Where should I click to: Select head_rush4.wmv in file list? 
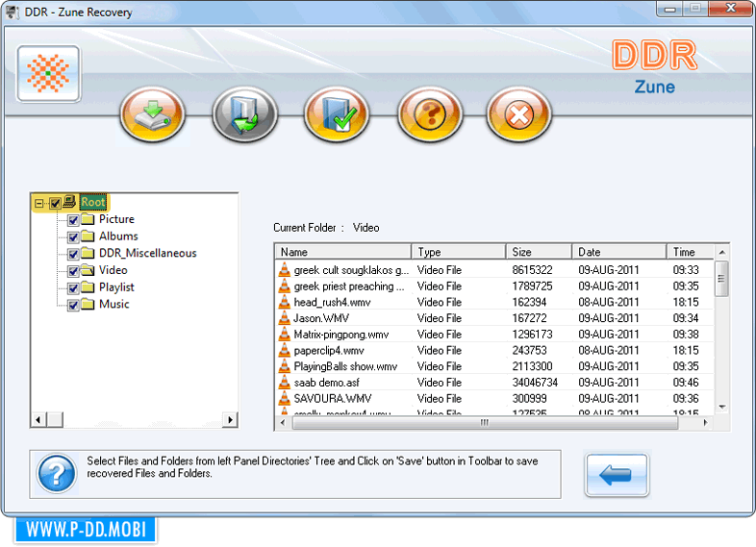point(494,302)
